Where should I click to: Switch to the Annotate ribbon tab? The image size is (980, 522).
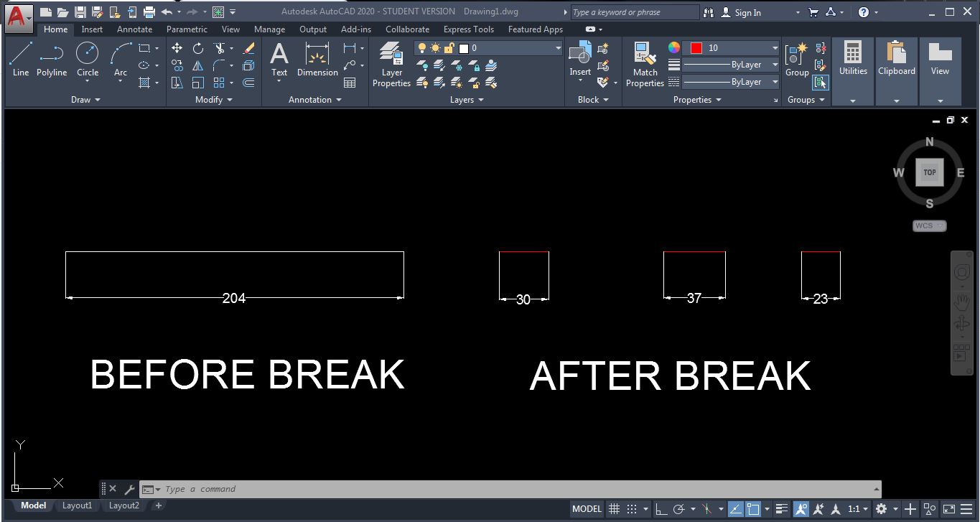(134, 29)
